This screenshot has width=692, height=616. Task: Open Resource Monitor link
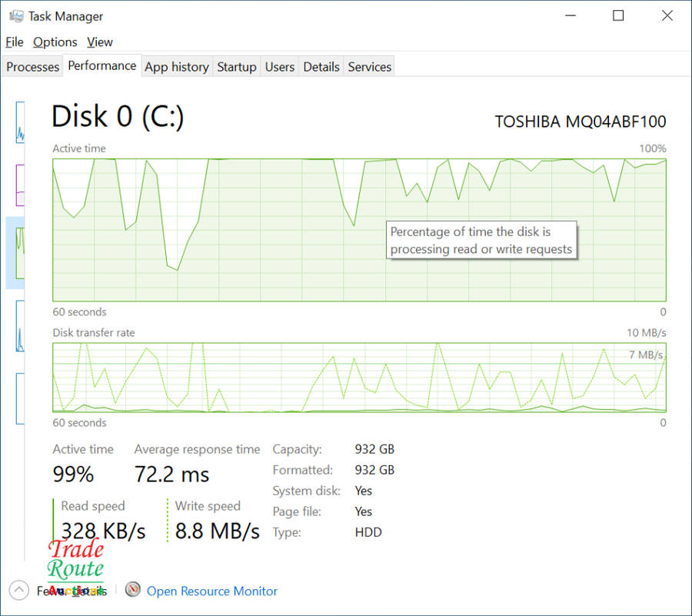pyautogui.click(x=212, y=591)
